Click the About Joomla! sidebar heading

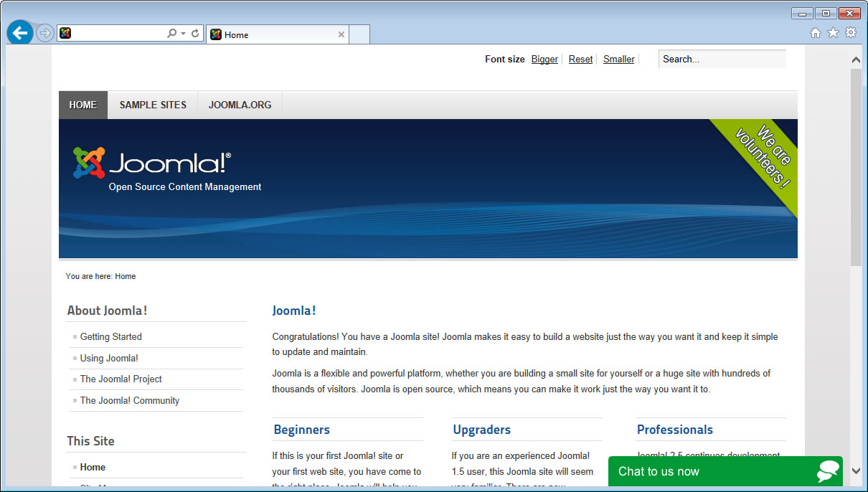108,311
